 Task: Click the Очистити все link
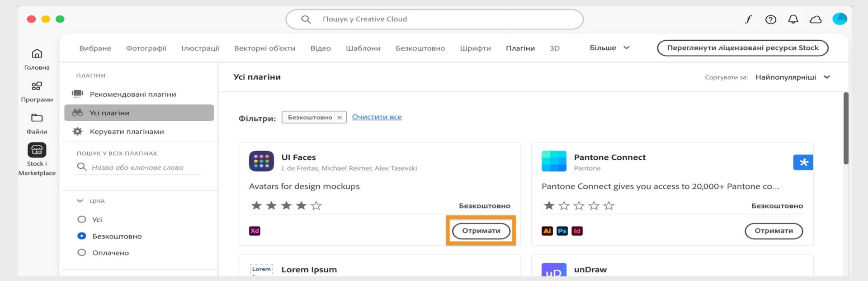(377, 117)
